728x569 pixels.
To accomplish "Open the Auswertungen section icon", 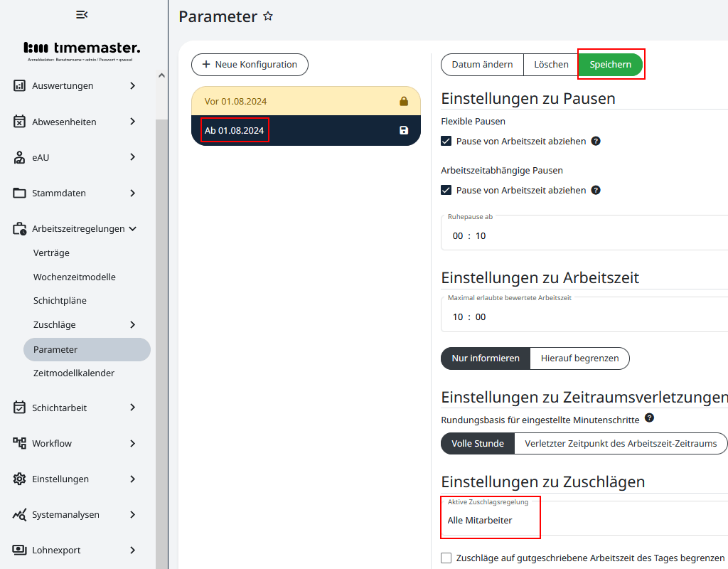I will 19,85.
